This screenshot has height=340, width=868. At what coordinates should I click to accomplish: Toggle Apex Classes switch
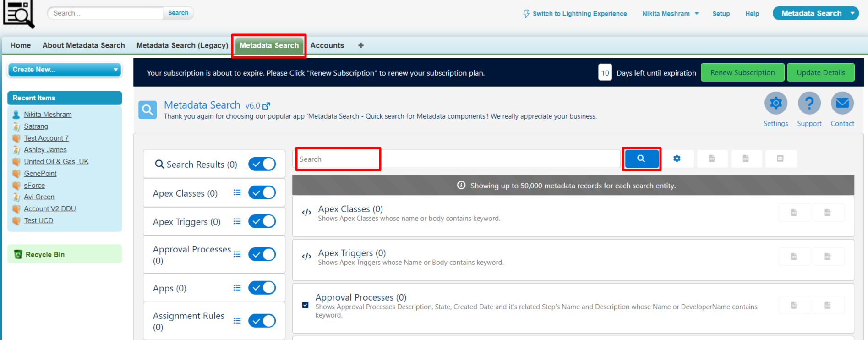pos(262,192)
